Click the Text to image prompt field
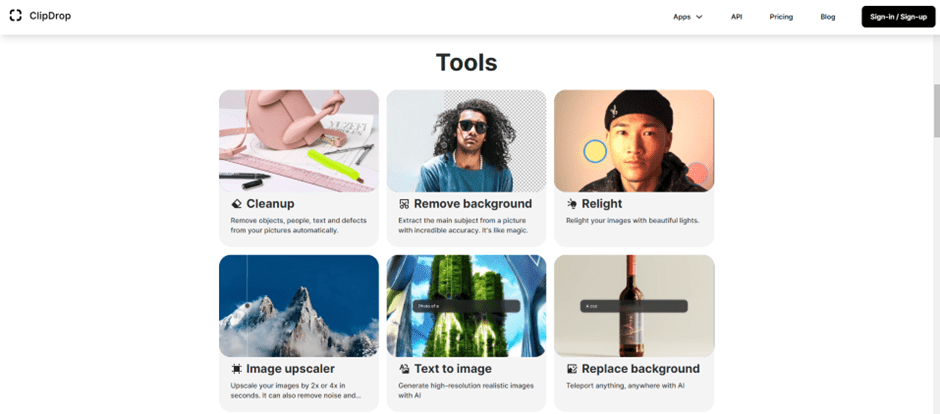The image size is (940, 414). click(466, 306)
